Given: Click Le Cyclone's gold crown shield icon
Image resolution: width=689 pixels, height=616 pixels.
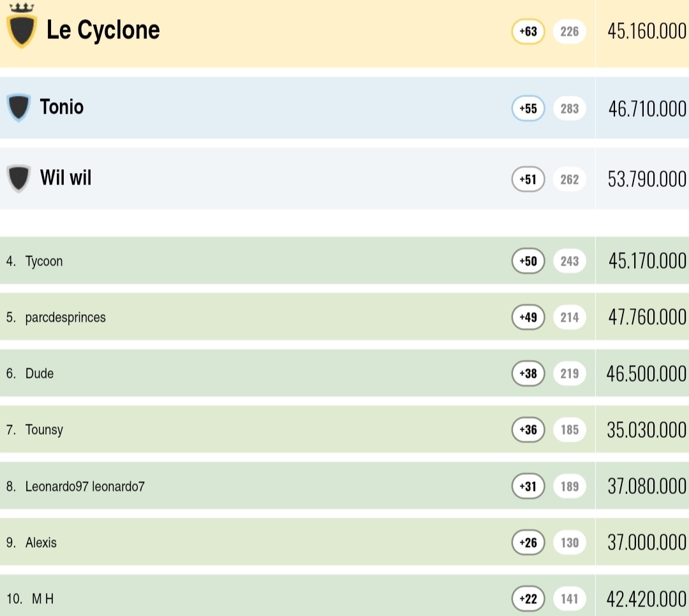Looking at the screenshot, I should (x=22, y=29).
